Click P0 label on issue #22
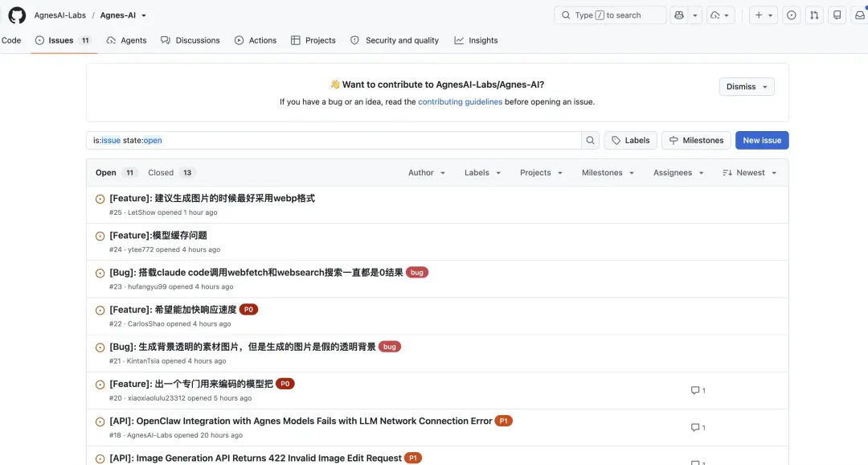Screen dimensions: 868x465 [248, 309]
